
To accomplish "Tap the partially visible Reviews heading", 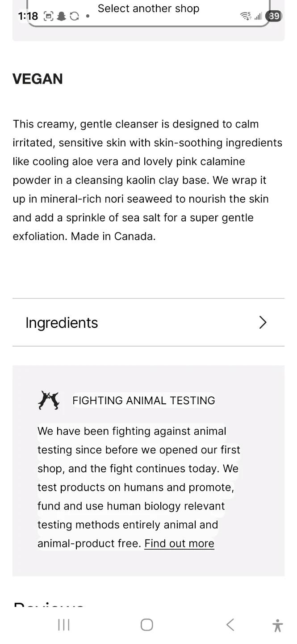I will [49, 604].
